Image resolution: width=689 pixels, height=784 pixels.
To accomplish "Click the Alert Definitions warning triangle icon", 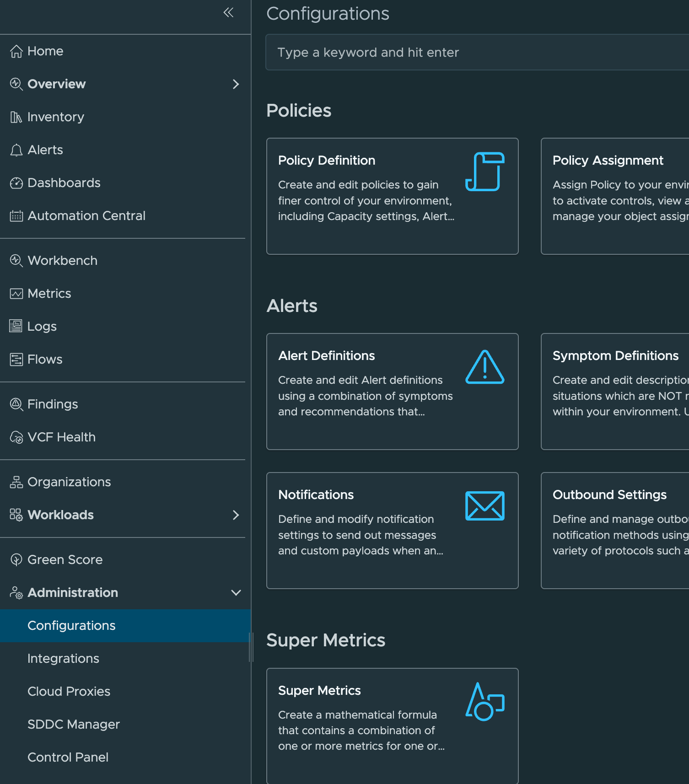I will coord(485,367).
